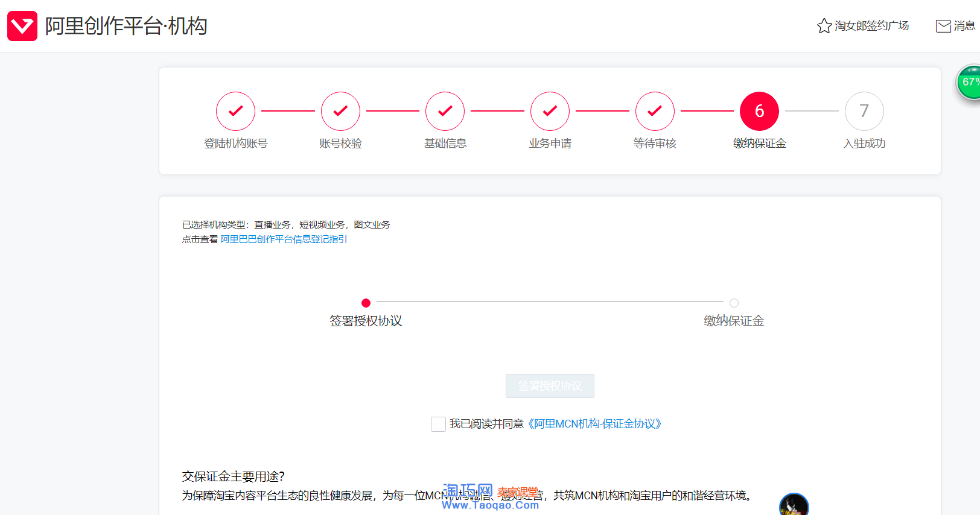Click the checkmark for step 业务申请
The image size is (980, 515).
click(550, 111)
